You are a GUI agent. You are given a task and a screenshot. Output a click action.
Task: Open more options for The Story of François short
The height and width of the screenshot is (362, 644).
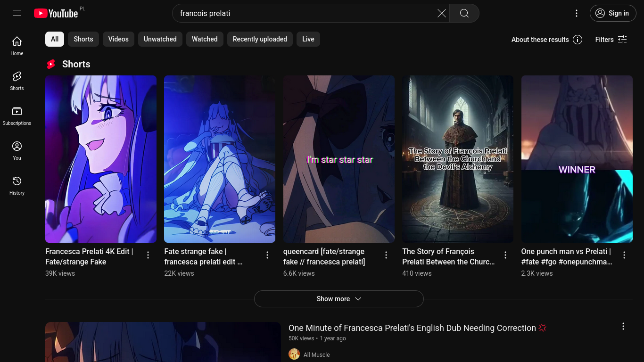(x=505, y=255)
